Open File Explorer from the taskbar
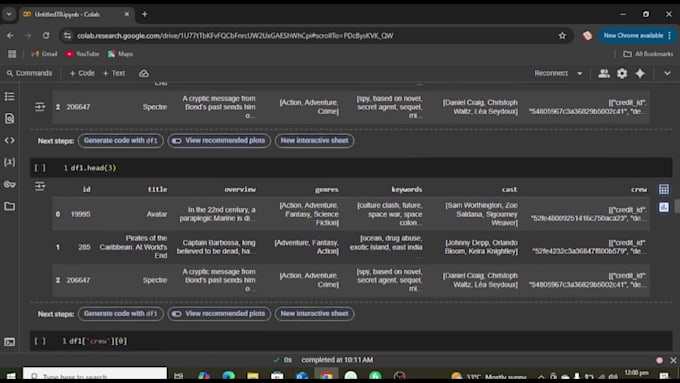The image size is (680, 383). point(253,376)
